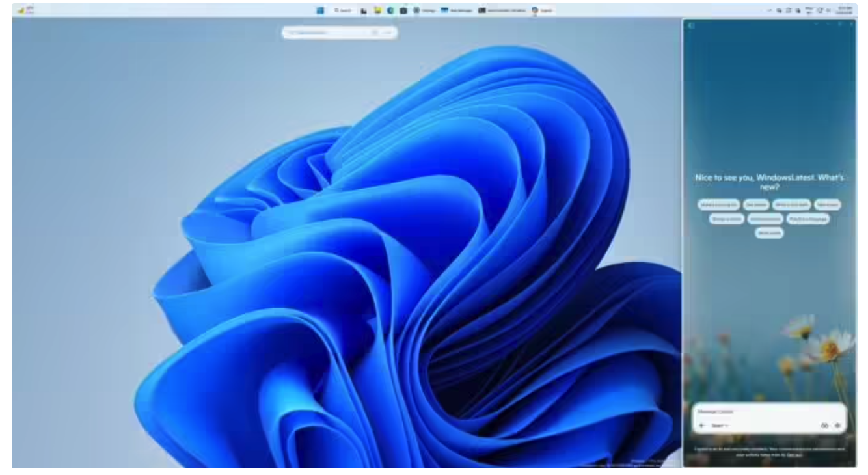The width and height of the screenshot is (868, 475).
Task: Switch to the Settings taskbar app
Action: pos(424,10)
